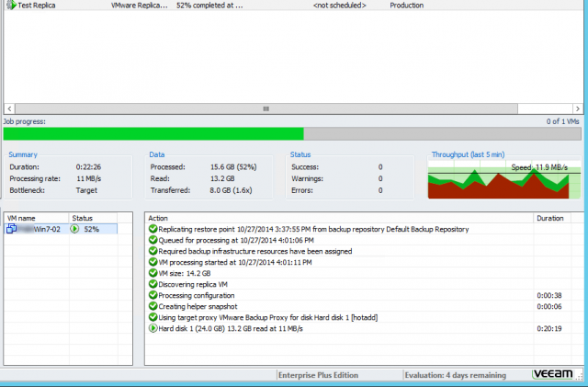Viewport: 588px width, 387px height.
Task: Select 'VM processing started at' action text
Action: 235,262
